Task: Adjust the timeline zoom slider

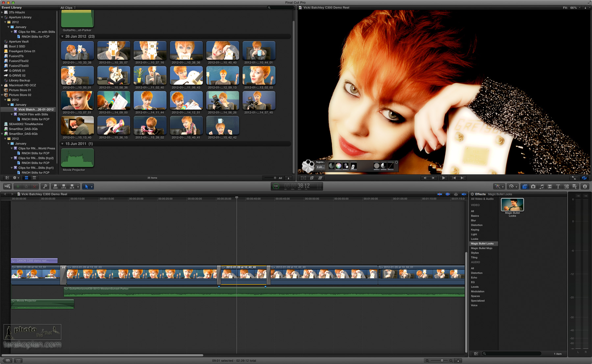Action: tap(442, 361)
